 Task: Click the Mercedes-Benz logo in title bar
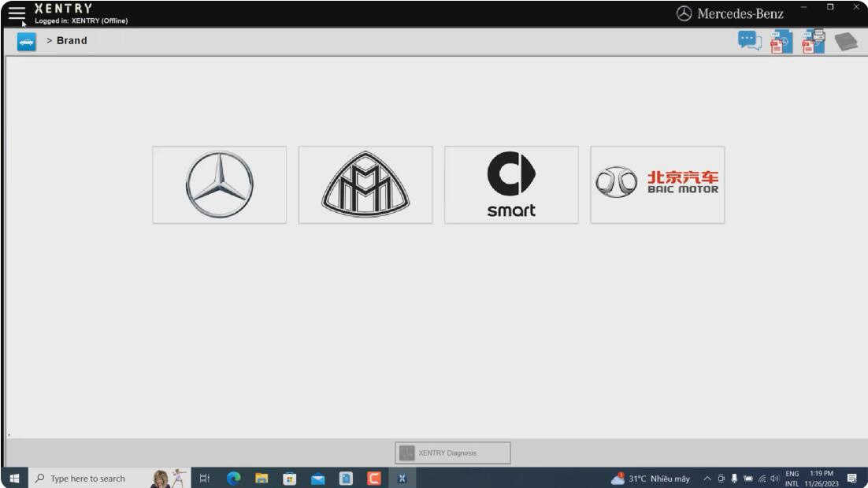click(x=729, y=13)
